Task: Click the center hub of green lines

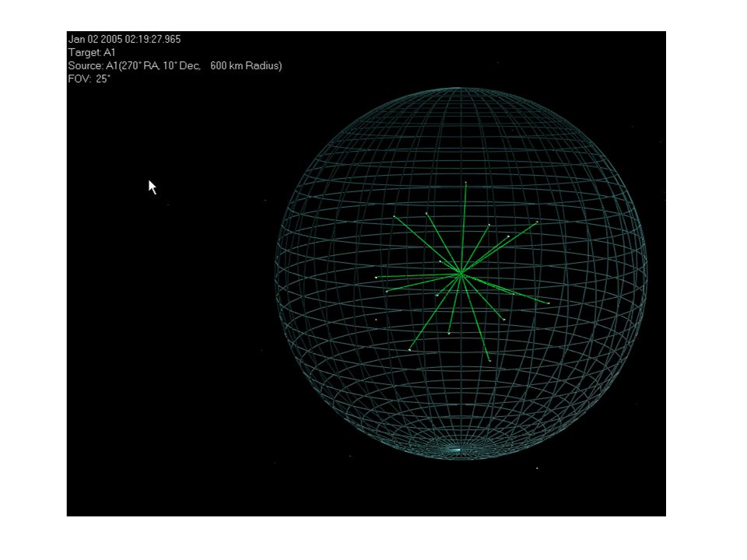Action: point(461,275)
